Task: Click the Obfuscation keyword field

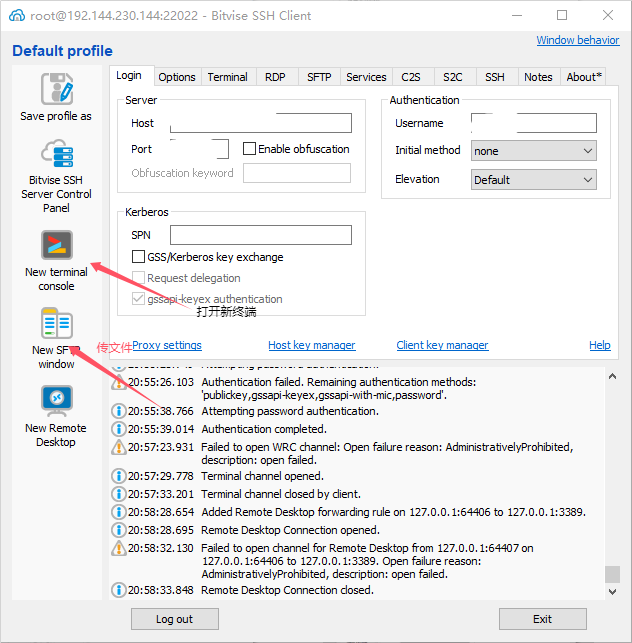Action: (x=297, y=173)
